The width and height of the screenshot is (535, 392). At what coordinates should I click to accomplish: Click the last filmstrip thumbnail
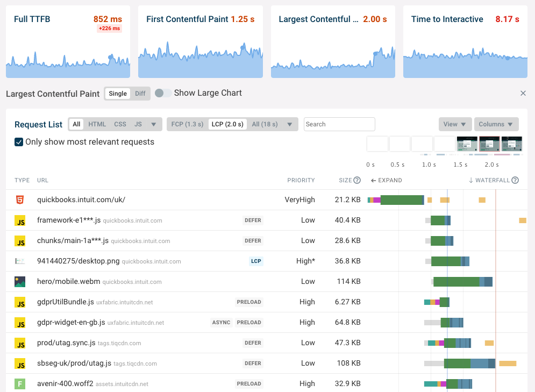(x=512, y=144)
